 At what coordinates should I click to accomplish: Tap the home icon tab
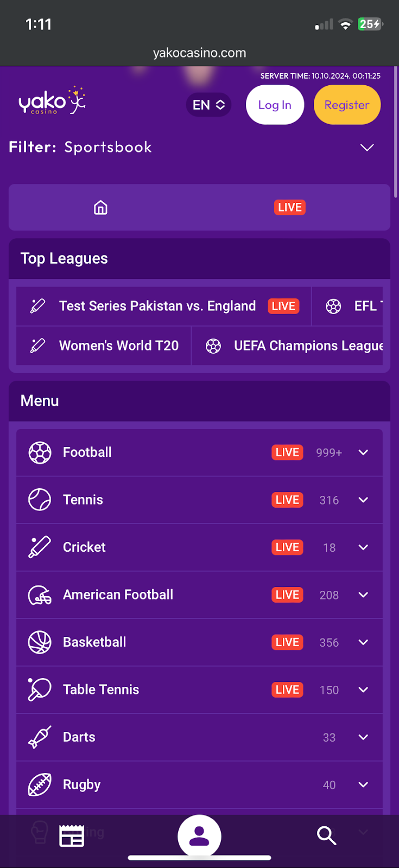click(100, 208)
